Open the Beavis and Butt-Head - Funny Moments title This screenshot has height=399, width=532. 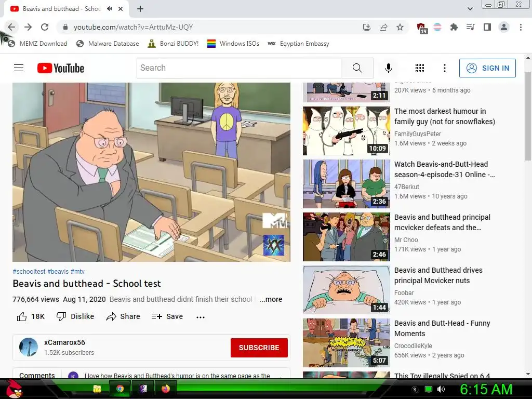(x=442, y=328)
